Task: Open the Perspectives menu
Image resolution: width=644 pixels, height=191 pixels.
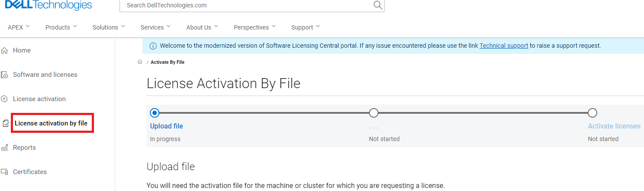Action: (255, 27)
